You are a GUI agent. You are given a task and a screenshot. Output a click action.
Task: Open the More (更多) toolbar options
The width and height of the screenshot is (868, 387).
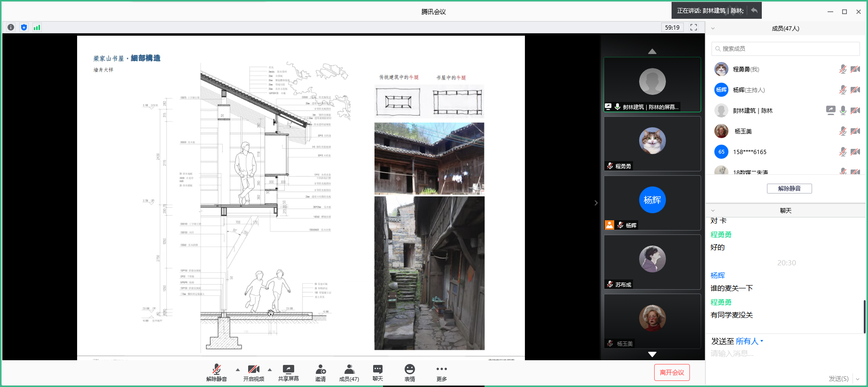point(442,373)
